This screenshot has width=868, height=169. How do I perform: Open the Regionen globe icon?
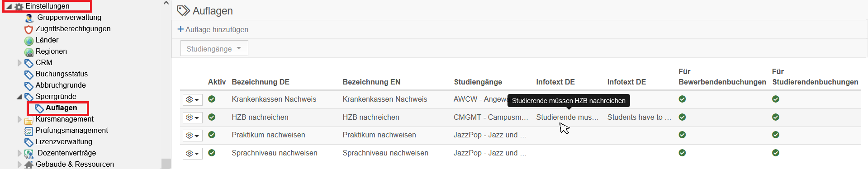(x=29, y=52)
